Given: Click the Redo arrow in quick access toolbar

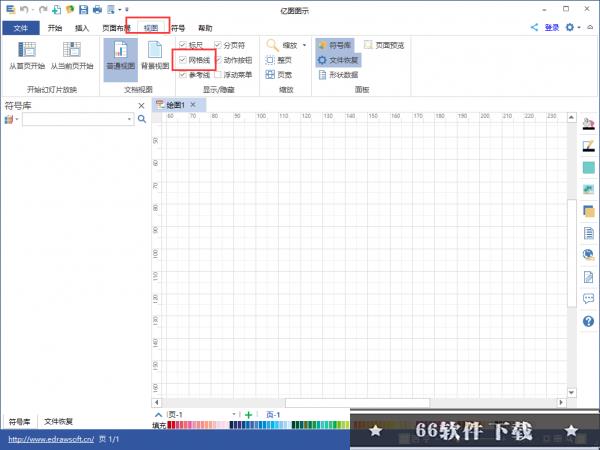Looking at the screenshot, I should tap(43, 9).
